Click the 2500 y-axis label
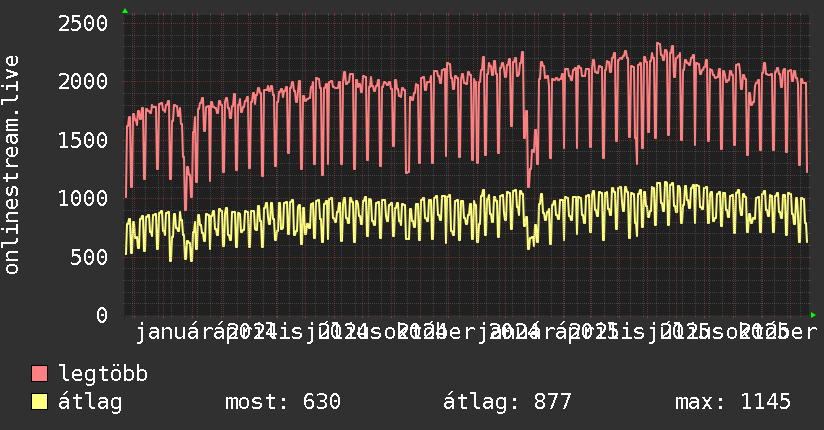The image size is (824, 430). click(83, 24)
